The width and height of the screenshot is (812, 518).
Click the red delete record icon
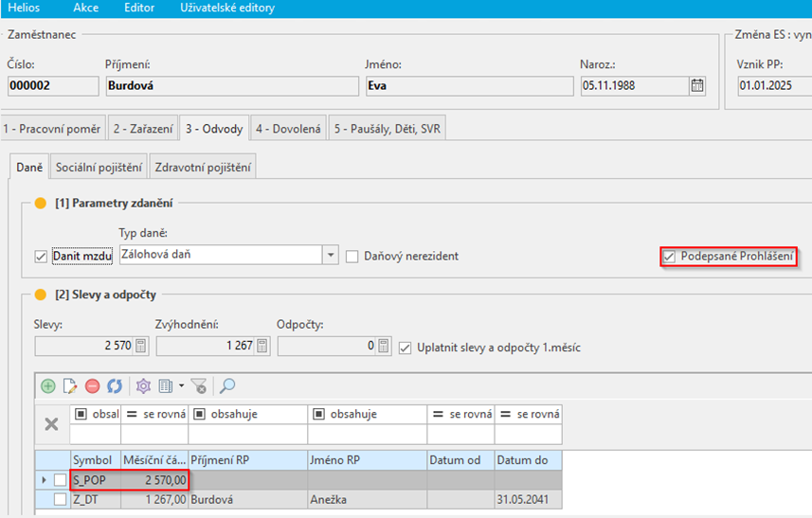[x=92, y=386]
